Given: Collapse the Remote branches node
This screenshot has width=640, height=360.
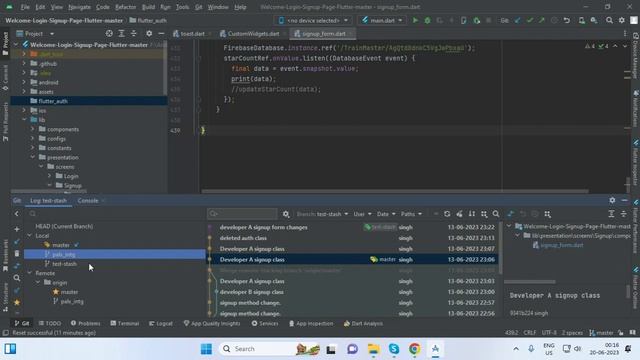Looking at the screenshot, I should [x=29, y=273].
